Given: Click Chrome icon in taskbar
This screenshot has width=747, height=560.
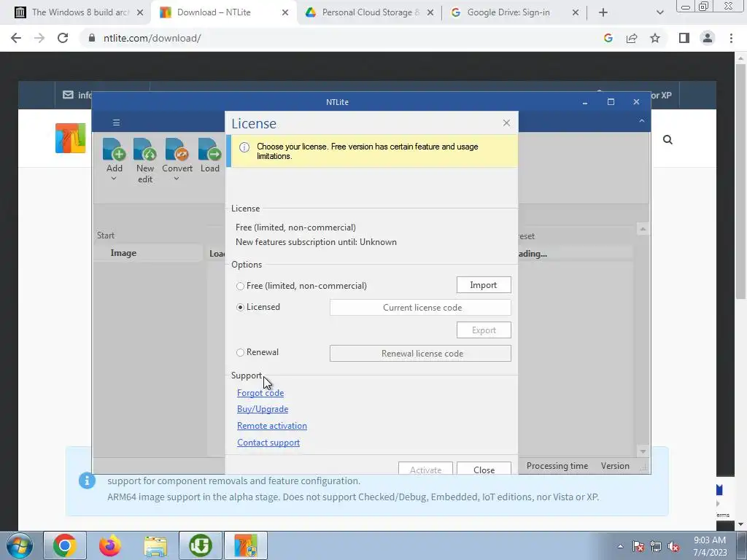Looking at the screenshot, I should (65, 545).
